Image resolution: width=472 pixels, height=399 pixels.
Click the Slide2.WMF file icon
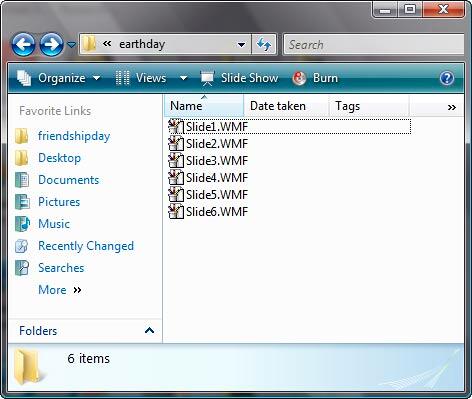click(176, 144)
